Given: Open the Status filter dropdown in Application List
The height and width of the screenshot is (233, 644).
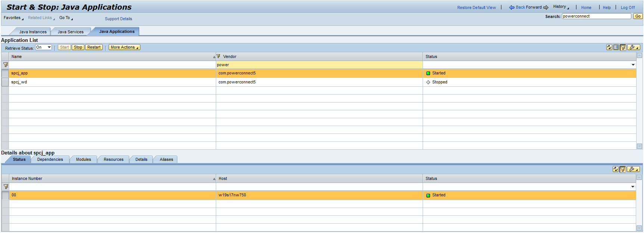Looking at the screenshot, I should [x=633, y=65].
